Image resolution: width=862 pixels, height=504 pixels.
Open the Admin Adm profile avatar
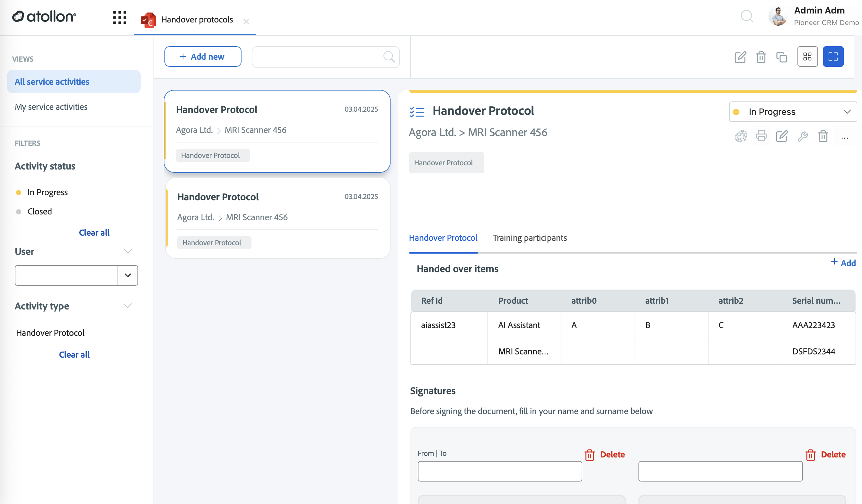click(778, 16)
